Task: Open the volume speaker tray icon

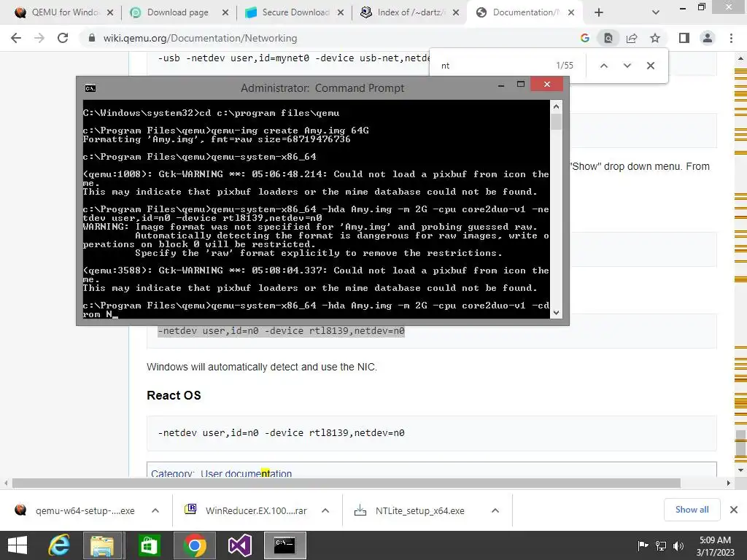Action: point(678,545)
